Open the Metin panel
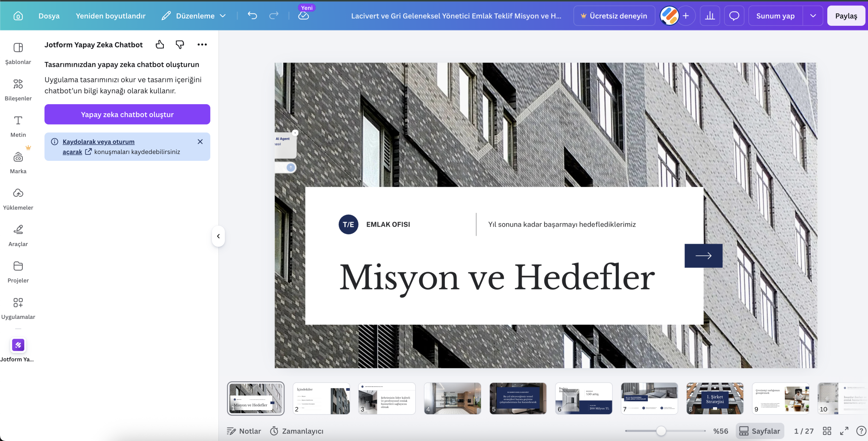This screenshot has height=441, width=868. (18, 126)
